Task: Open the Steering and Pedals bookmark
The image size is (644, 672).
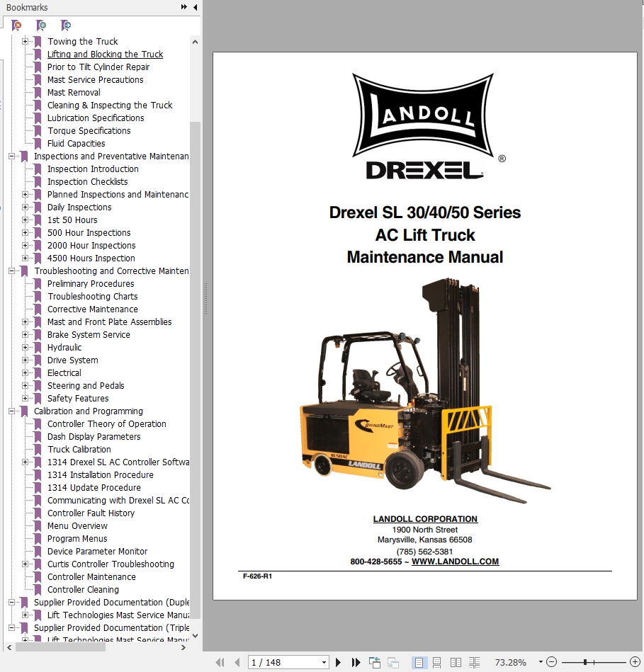Action: 86,386
